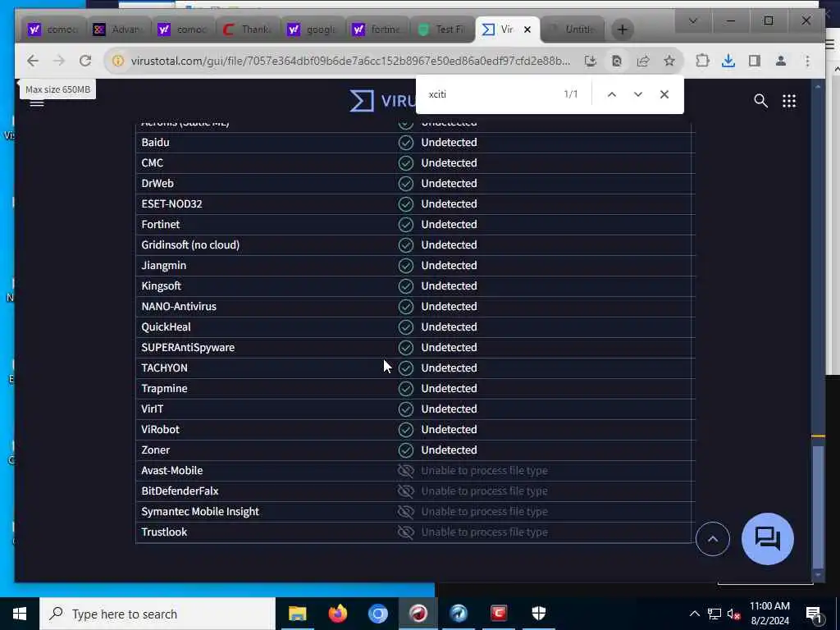Click the Baidu checkmark status icon
The image size is (840, 630).
(x=405, y=143)
